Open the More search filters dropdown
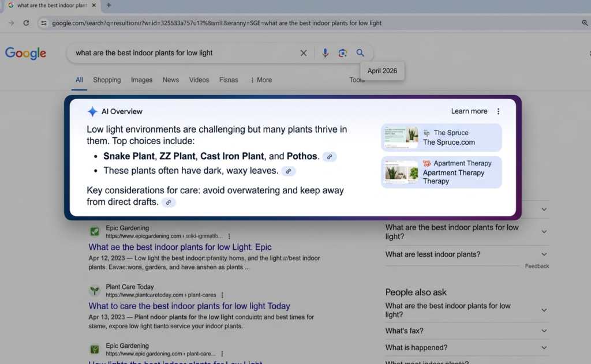Screen dimensions: 591x364 coord(261,80)
